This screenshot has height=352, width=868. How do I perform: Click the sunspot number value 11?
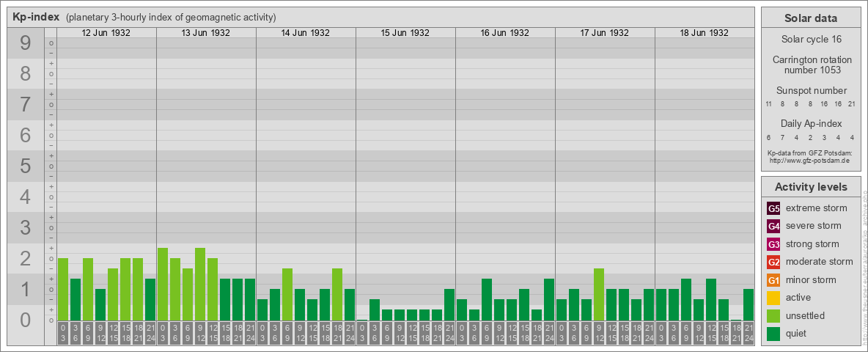769,104
